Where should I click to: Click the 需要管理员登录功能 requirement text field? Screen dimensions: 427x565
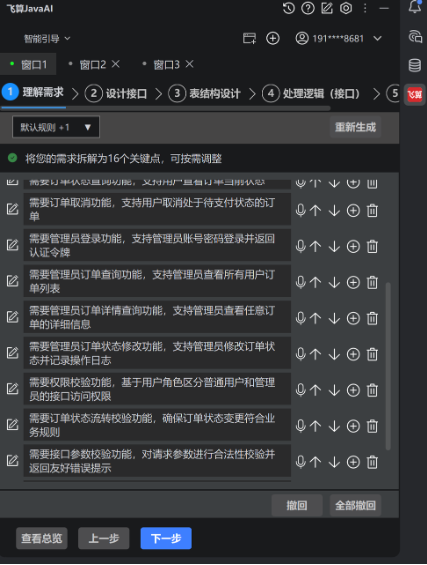157,245
